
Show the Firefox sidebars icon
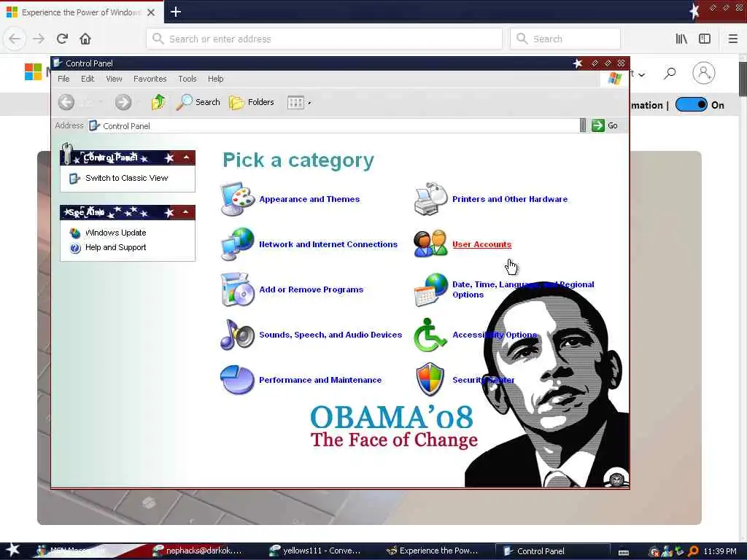pyautogui.click(x=705, y=39)
